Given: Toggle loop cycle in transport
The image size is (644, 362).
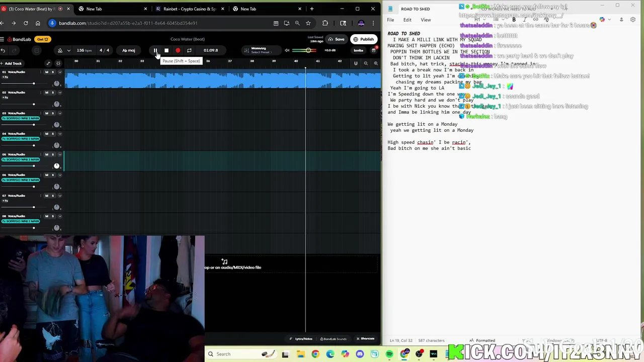Looking at the screenshot, I should click(189, 50).
